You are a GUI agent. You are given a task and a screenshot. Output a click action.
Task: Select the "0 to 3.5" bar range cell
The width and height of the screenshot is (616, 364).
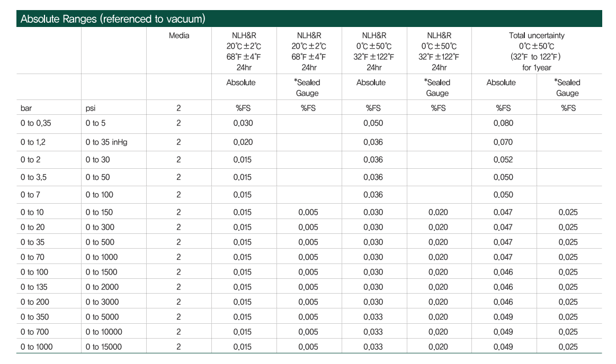(x=33, y=177)
